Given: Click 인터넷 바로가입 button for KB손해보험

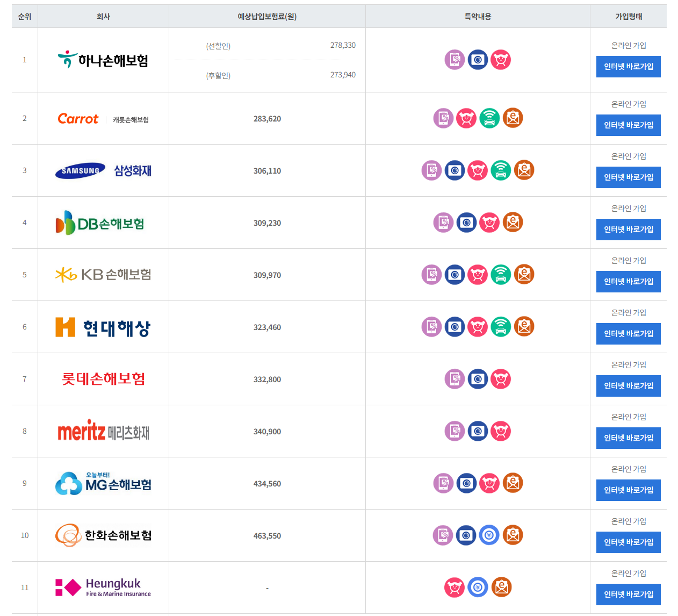Looking at the screenshot, I should [629, 282].
